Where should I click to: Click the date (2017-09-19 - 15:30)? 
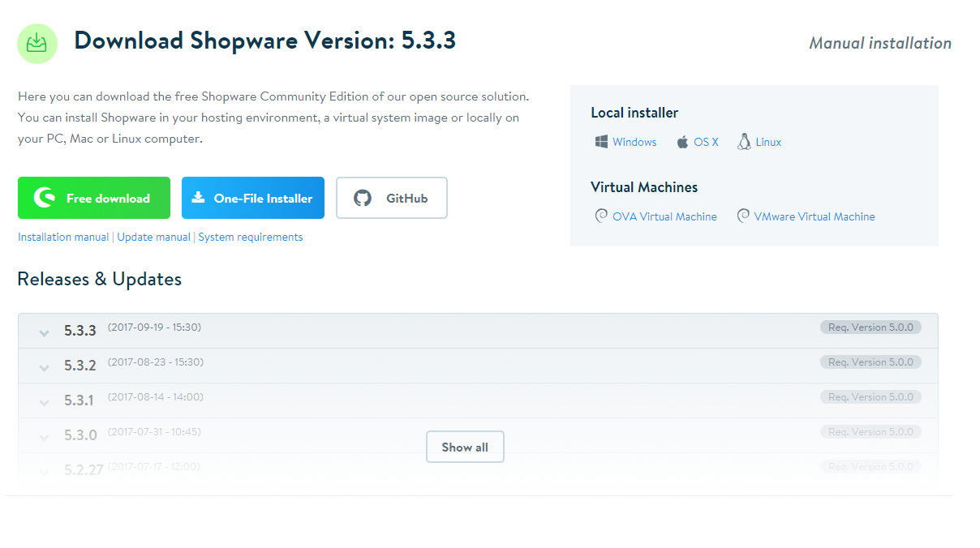pos(154,328)
